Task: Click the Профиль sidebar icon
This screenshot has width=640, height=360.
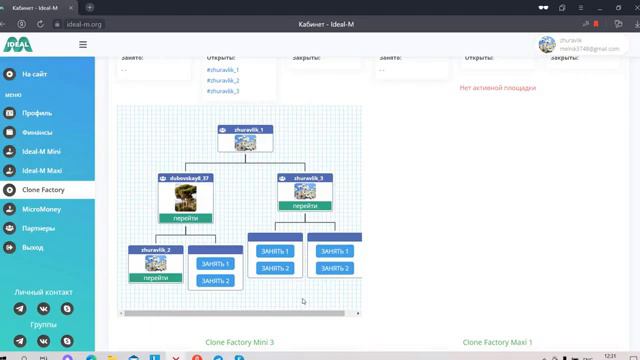Action: (9, 113)
